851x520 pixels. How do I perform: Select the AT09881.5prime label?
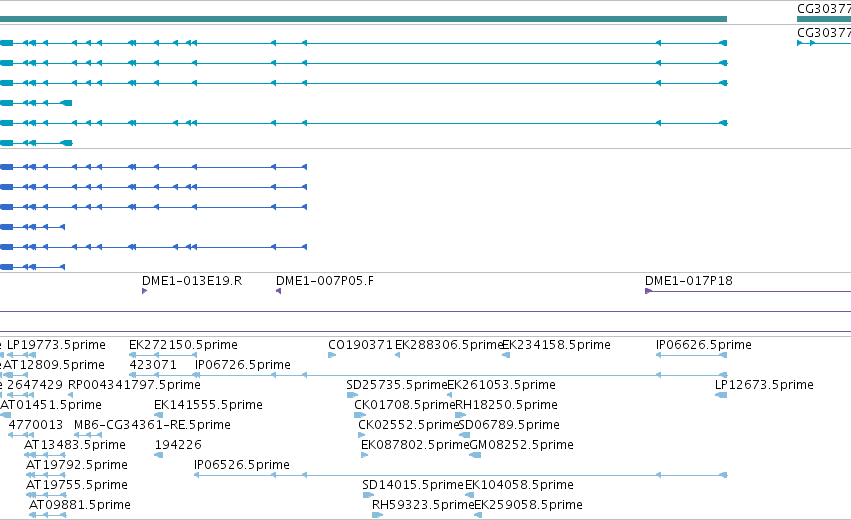80,505
